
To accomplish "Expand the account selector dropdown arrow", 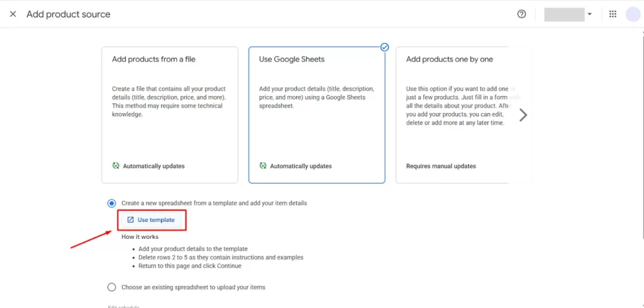I will [590, 14].
